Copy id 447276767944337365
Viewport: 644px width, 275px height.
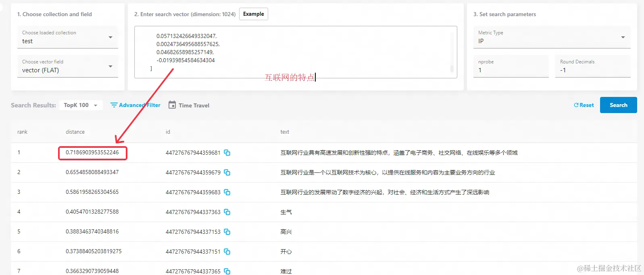(x=227, y=271)
